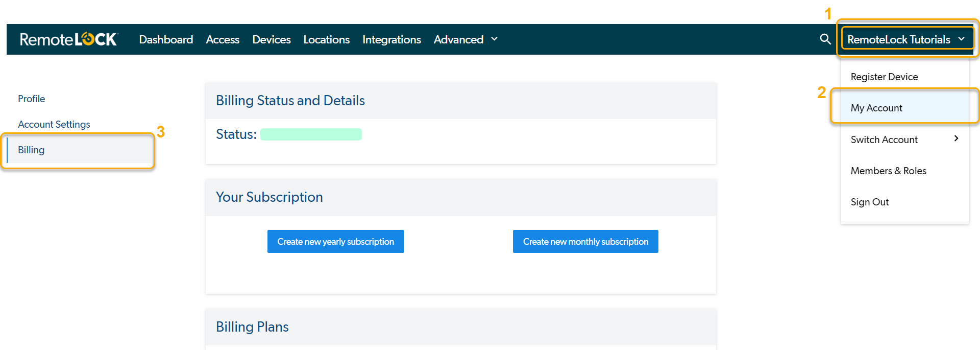Create new yearly subscription

pyautogui.click(x=336, y=241)
